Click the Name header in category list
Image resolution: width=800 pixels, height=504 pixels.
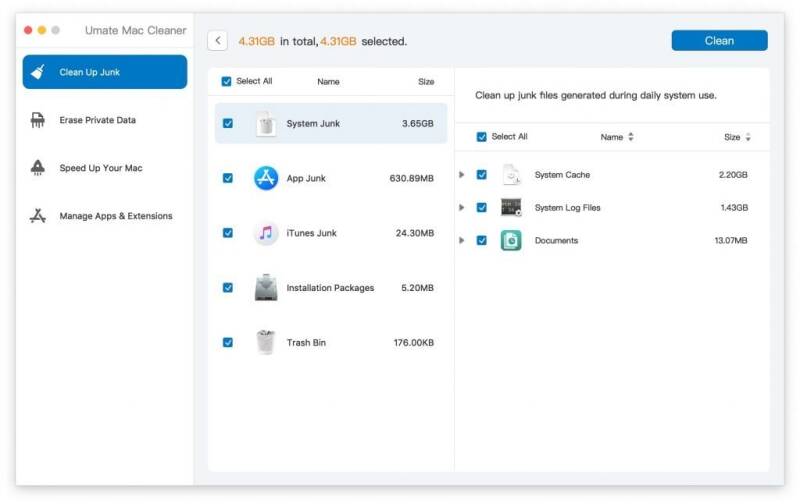(x=328, y=82)
